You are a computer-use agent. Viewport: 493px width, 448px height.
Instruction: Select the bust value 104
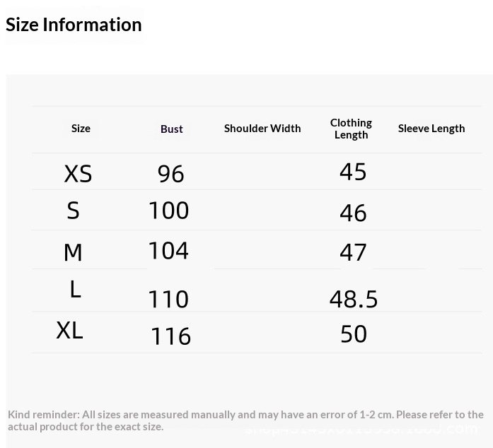click(x=168, y=250)
